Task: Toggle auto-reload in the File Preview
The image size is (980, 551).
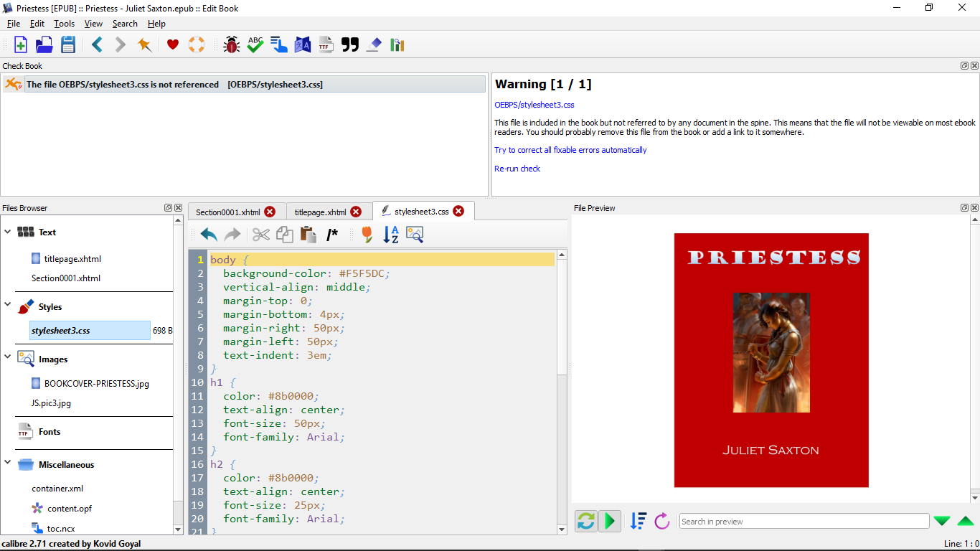Action: 586,521
